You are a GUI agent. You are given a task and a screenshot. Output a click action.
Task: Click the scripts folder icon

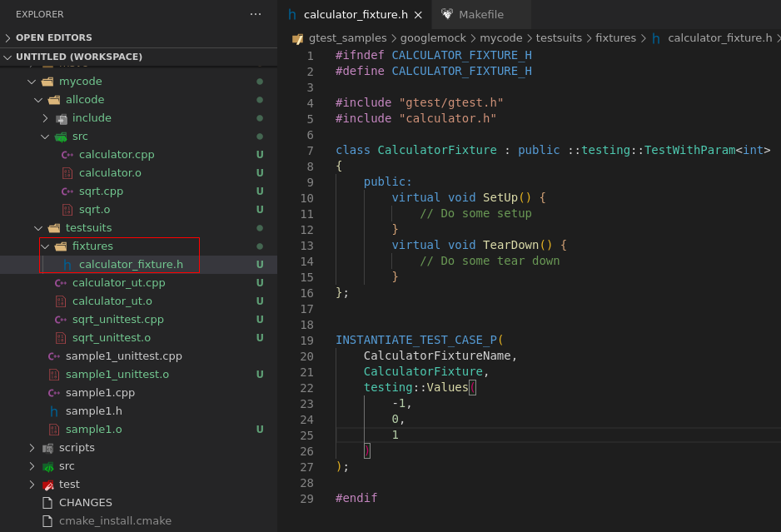47,448
